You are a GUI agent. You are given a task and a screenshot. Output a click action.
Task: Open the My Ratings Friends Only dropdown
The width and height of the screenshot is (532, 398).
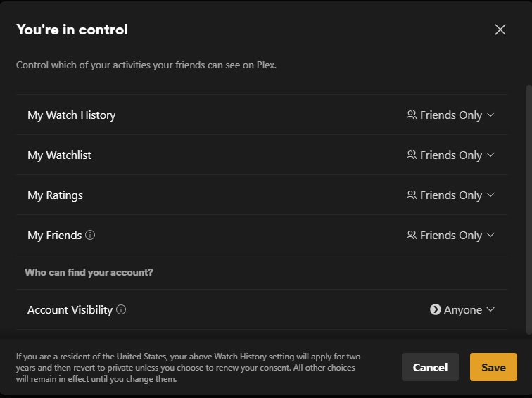[x=451, y=195]
